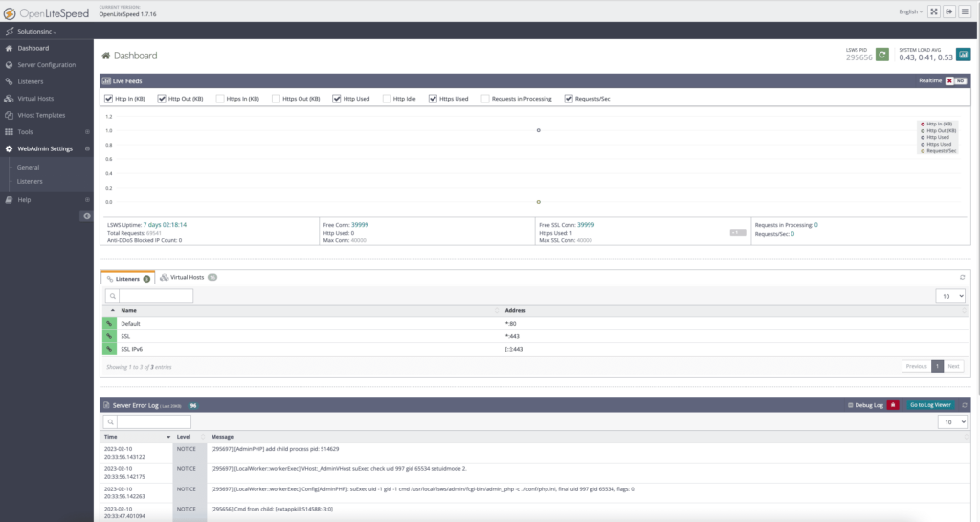Click Go to Log Viewer button
Viewport: 980px width, 522px height.
tap(930, 405)
